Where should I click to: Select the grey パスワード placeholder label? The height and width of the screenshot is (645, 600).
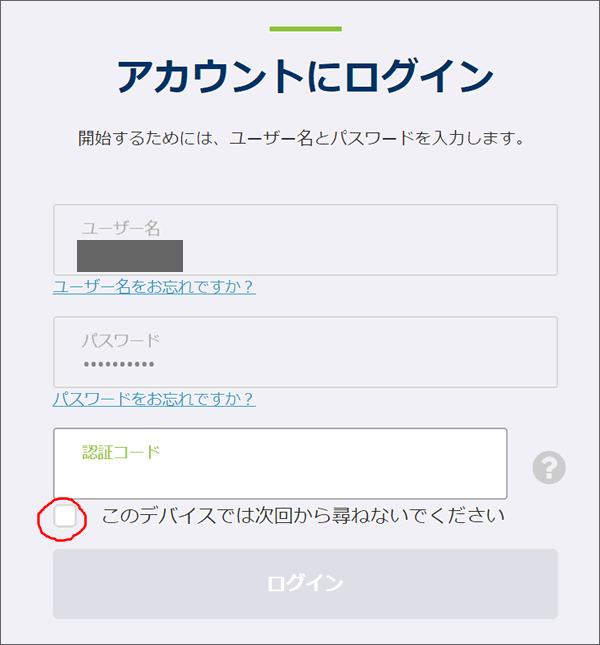(121, 341)
